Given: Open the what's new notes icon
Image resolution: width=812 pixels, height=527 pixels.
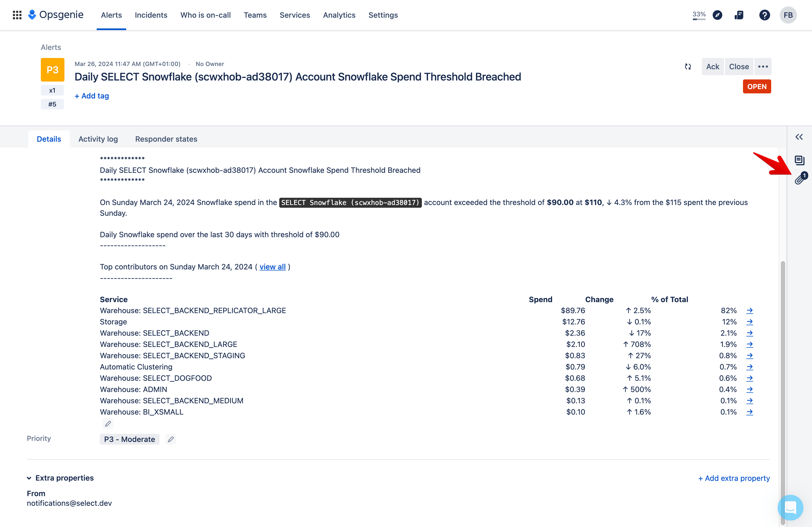Looking at the screenshot, I should [x=739, y=15].
